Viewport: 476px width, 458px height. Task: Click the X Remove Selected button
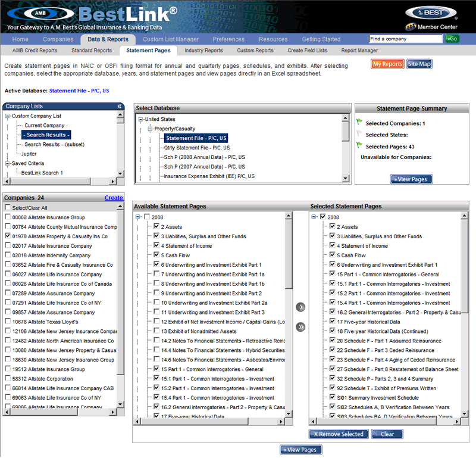coord(339,434)
